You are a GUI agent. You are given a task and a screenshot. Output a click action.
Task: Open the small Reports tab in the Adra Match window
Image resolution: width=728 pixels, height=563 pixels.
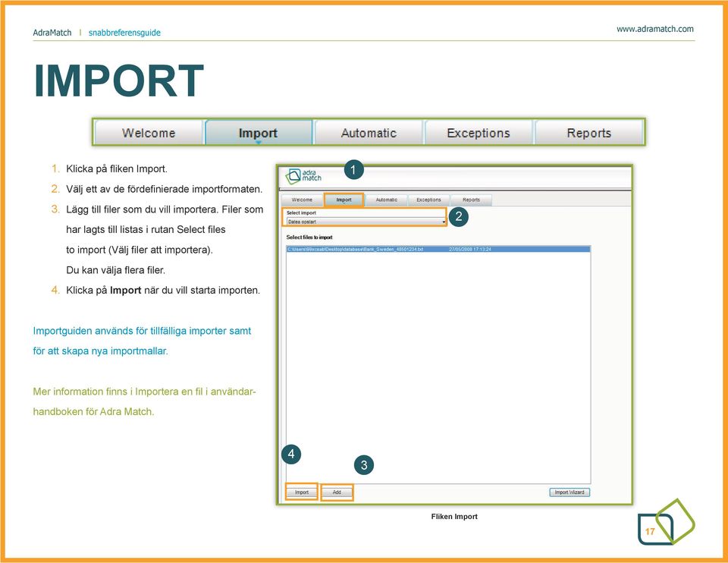(471, 200)
